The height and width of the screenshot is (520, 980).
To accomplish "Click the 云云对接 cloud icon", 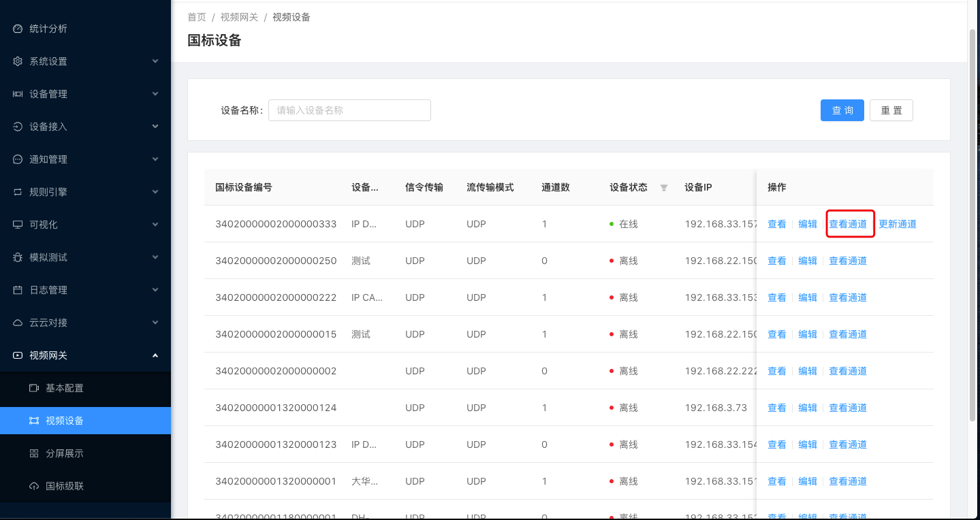I will (x=18, y=323).
